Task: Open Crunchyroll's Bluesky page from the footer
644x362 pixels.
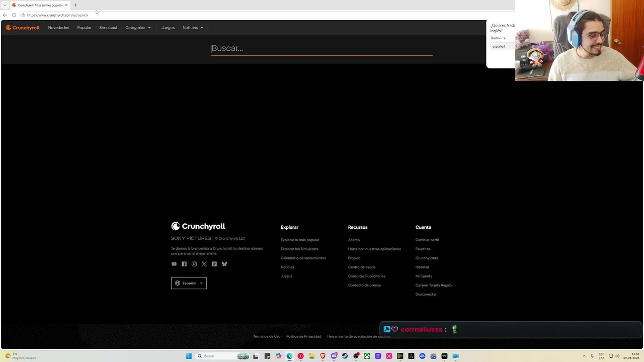Action: tap(224, 264)
